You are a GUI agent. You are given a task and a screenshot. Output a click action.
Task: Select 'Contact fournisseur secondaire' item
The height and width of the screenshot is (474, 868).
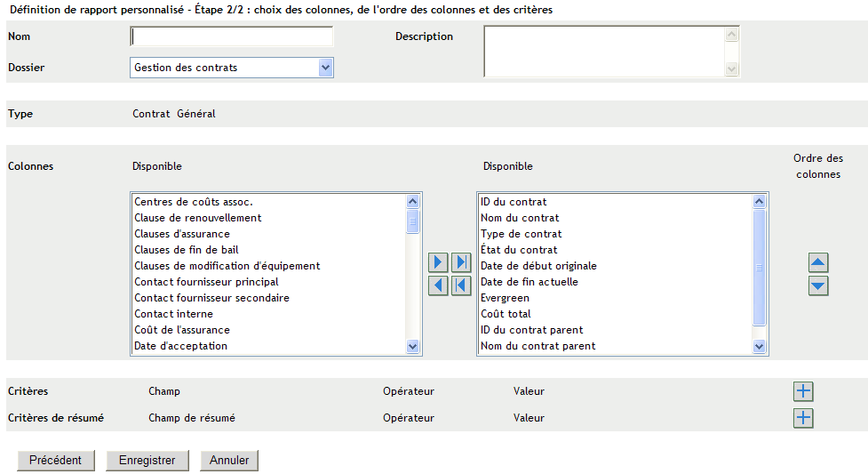[269, 298]
